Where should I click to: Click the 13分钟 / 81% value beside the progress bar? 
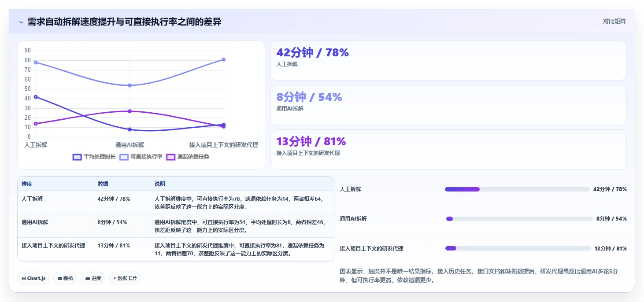click(611, 249)
